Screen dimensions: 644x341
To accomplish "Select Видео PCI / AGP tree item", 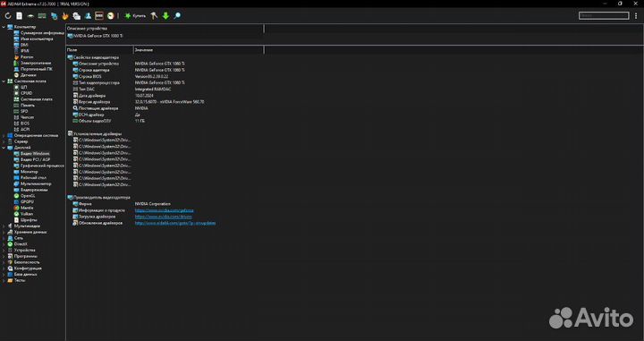I will (x=32, y=159).
